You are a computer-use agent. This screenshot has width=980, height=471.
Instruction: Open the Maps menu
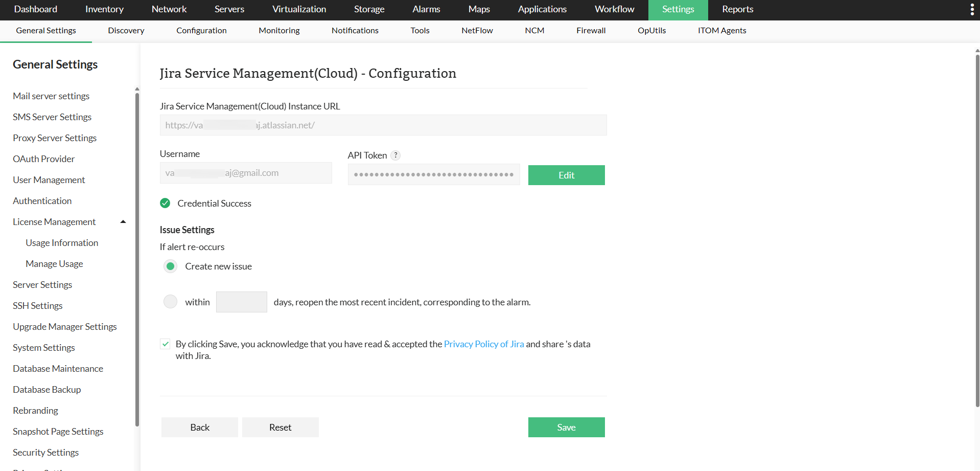479,9
